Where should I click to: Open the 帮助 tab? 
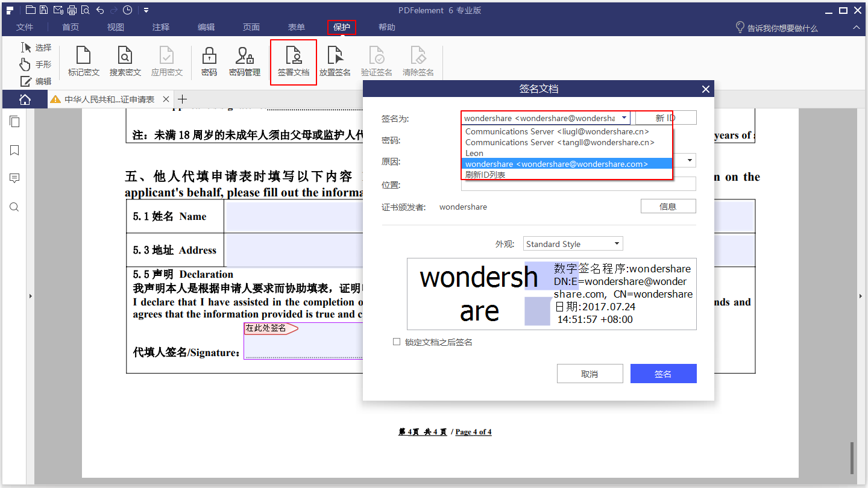[x=387, y=27]
